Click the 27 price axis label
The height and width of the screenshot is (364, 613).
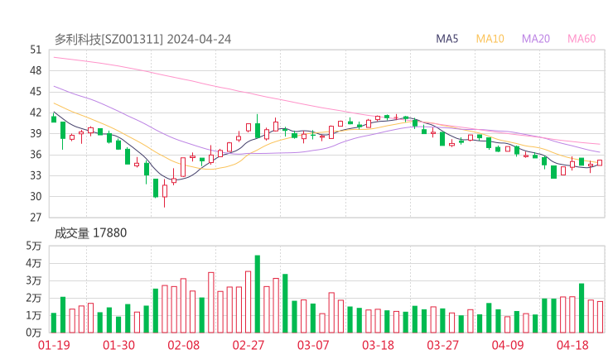pos(36,218)
